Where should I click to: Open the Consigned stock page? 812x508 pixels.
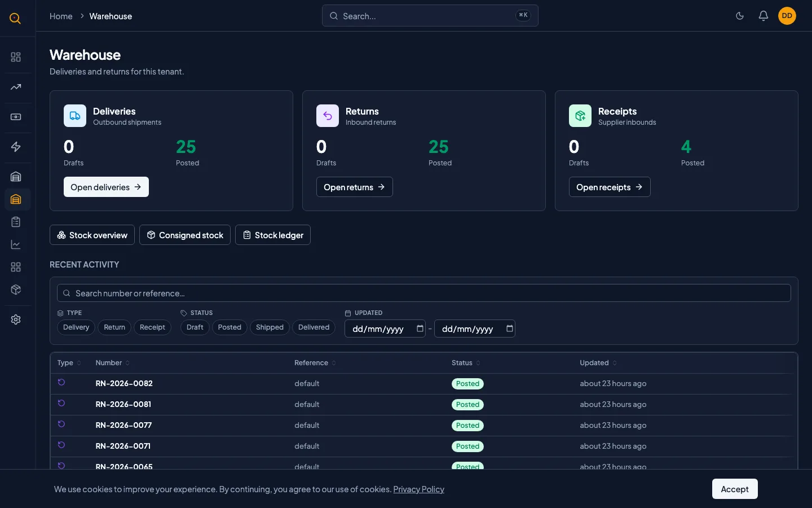185,235
